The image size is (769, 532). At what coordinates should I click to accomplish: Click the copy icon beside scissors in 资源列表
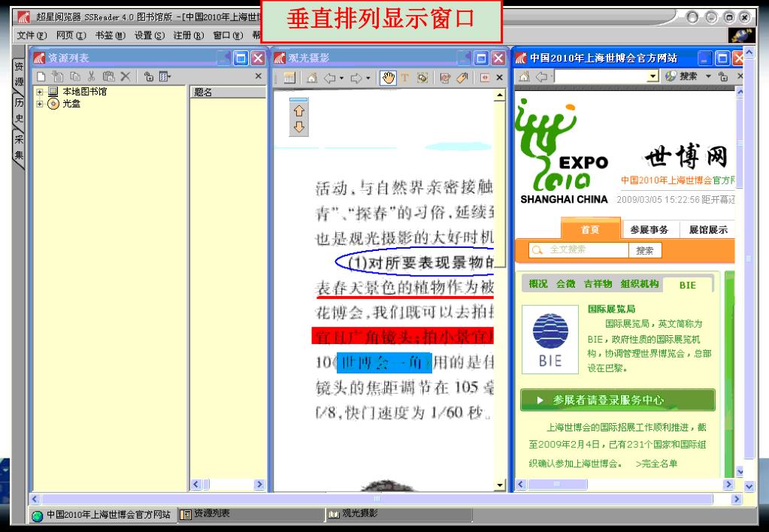point(75,77)
